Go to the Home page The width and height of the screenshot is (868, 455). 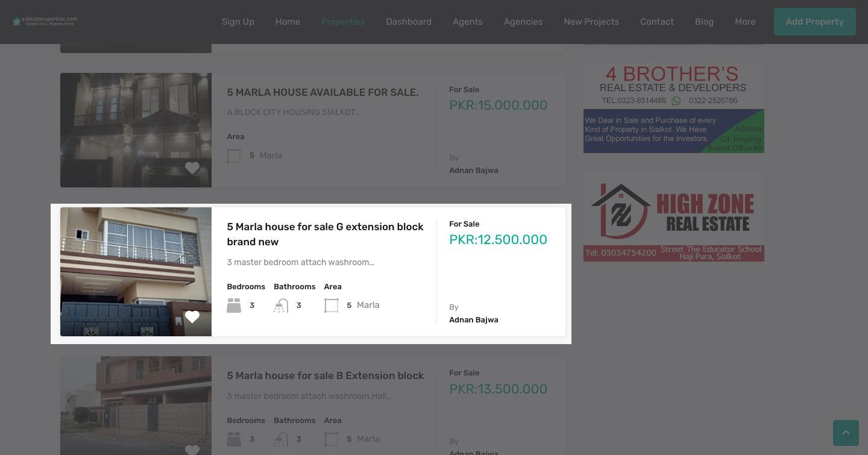point(288,22)
